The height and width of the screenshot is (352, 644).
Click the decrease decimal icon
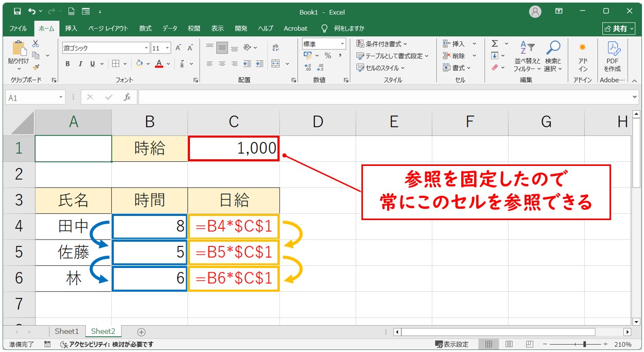[x=320, y=67]
